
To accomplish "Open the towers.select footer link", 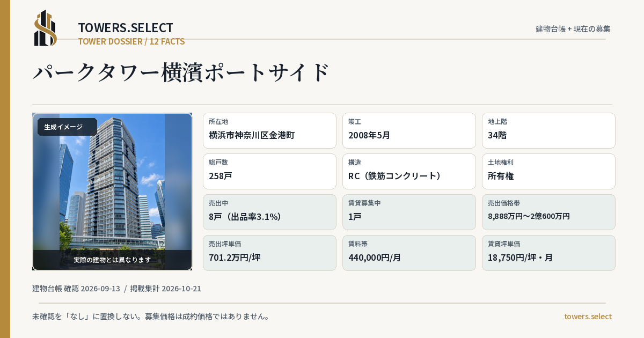I will coord(588,317).
